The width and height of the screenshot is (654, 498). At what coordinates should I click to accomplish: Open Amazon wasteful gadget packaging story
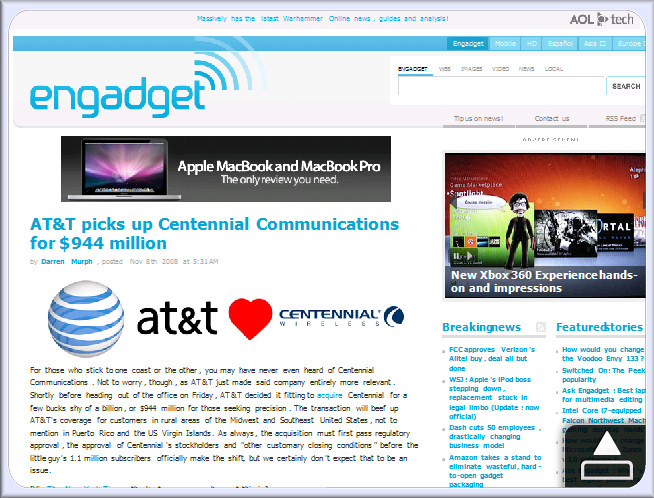pyautogui.click(x=495, y=471)
